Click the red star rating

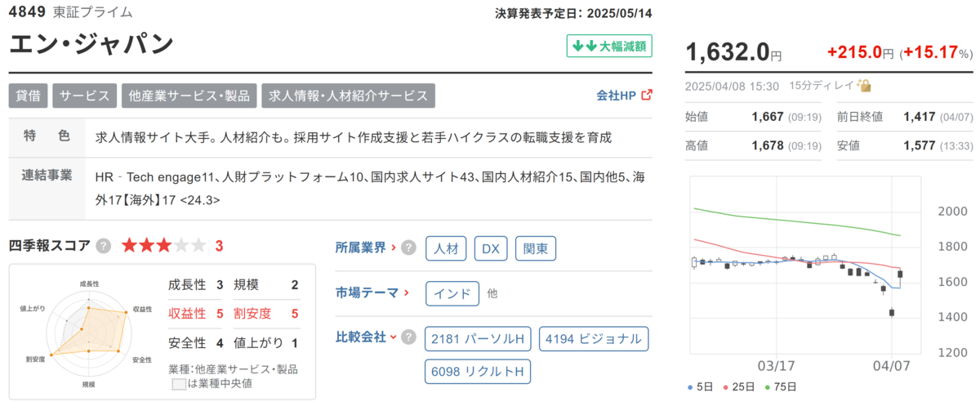(164, 246)
